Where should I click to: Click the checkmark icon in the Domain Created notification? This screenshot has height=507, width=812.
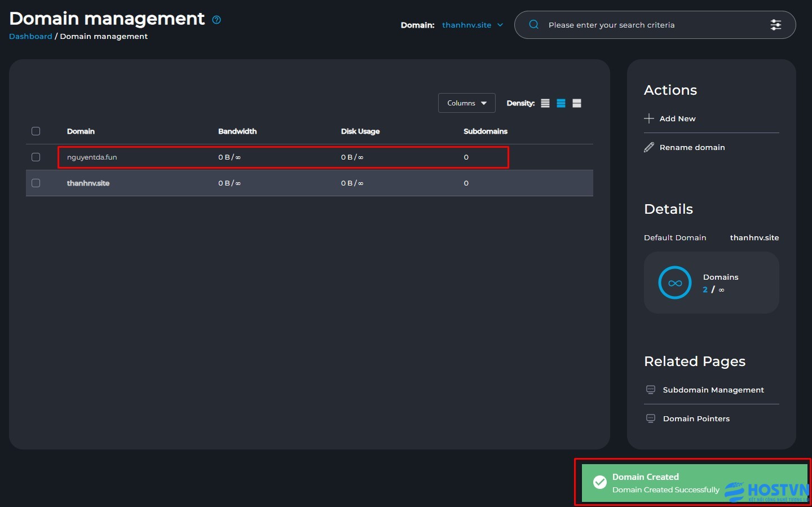pos(600,482)
